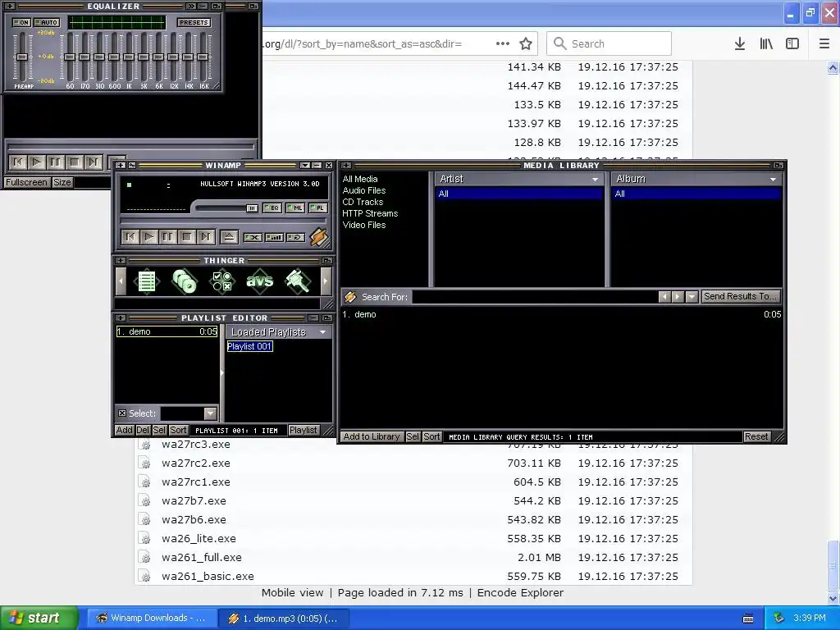This screenshot has width=840, height=630.
Task: Open the Artist column dropdown in Media Library
Action: [x=596, y=179]
